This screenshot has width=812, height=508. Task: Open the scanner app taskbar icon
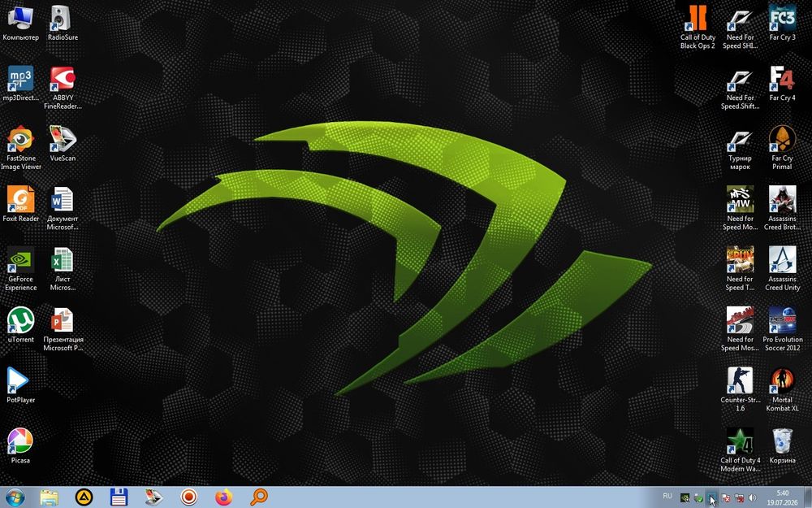tap(153, 497)
